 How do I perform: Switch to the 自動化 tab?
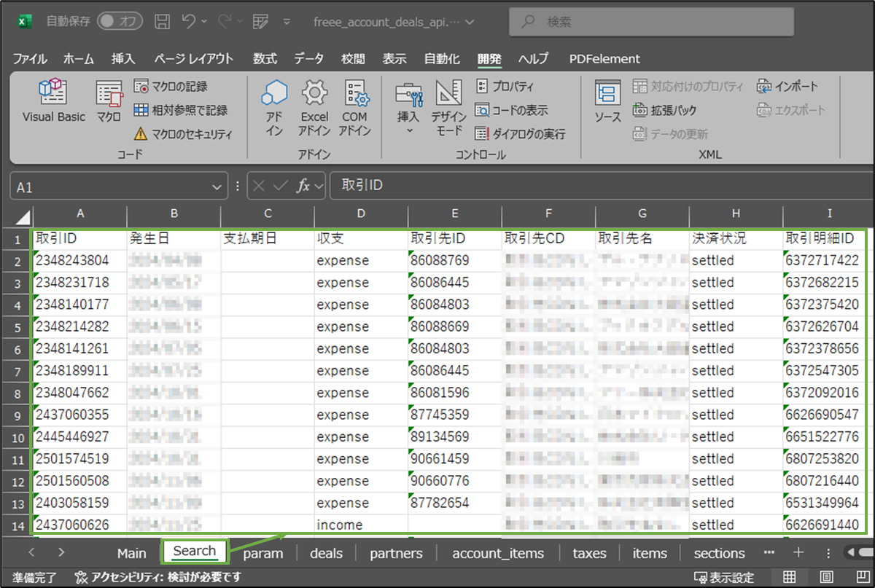tap(442, 59)
